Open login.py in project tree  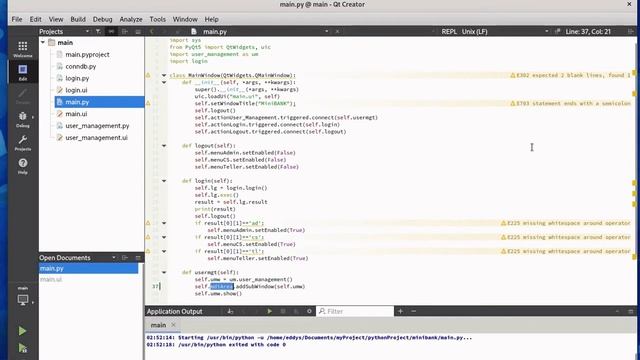[x=77, y=78]
